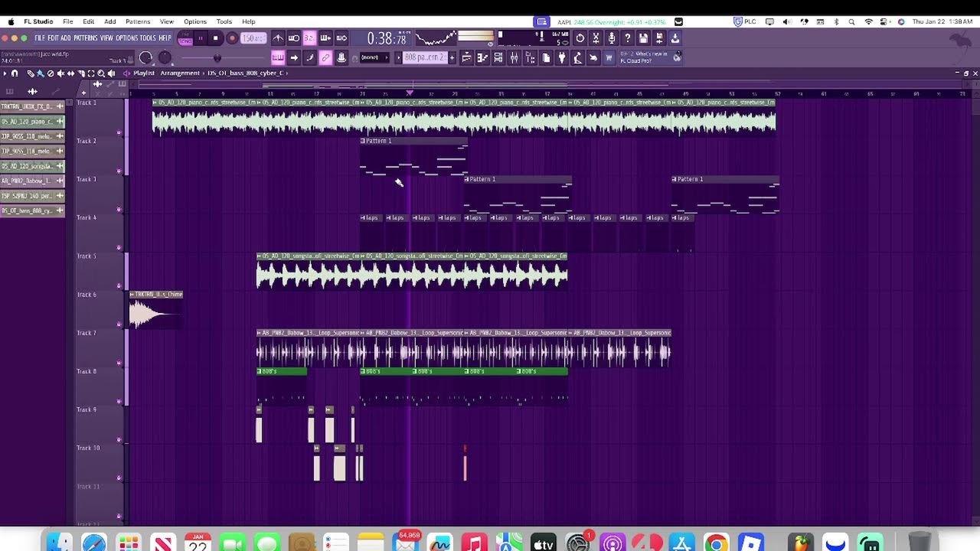The width and height of the screenshot is (980, 551).
Task: Click the tempo display field
Action: click(x=252, y=37)
